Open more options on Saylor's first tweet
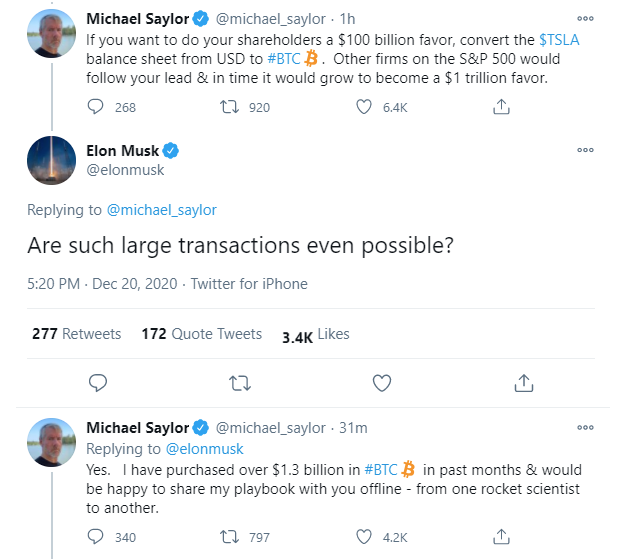This screenshot has width=644, height=559. pyautogui.click(x=585, y=19)
